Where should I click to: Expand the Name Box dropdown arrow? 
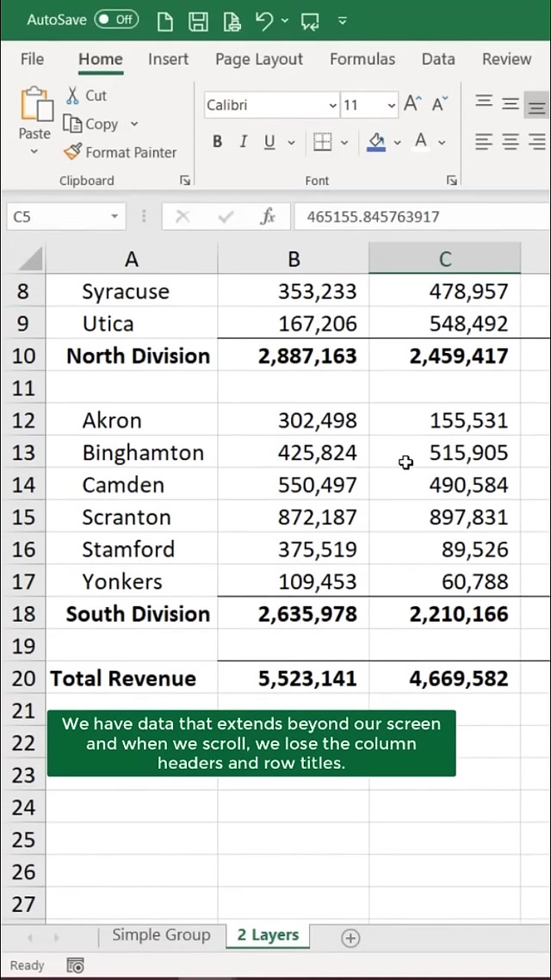[114, 217]
